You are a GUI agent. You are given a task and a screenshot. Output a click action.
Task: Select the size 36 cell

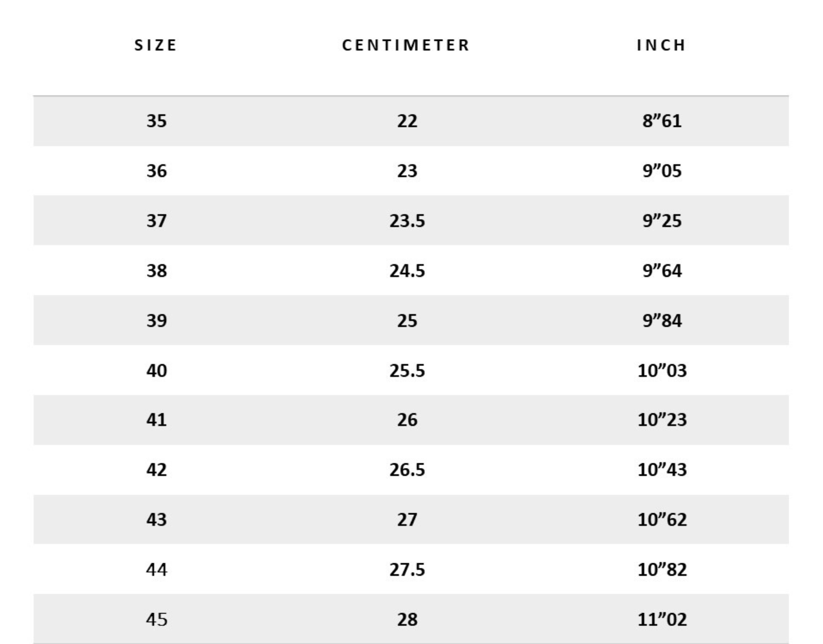point(157,171)
